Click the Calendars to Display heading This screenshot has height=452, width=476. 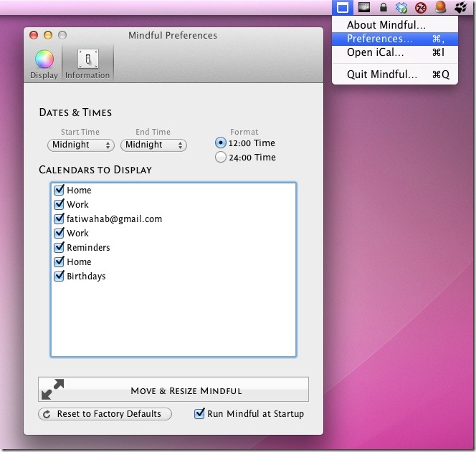[x=95, y=170]
